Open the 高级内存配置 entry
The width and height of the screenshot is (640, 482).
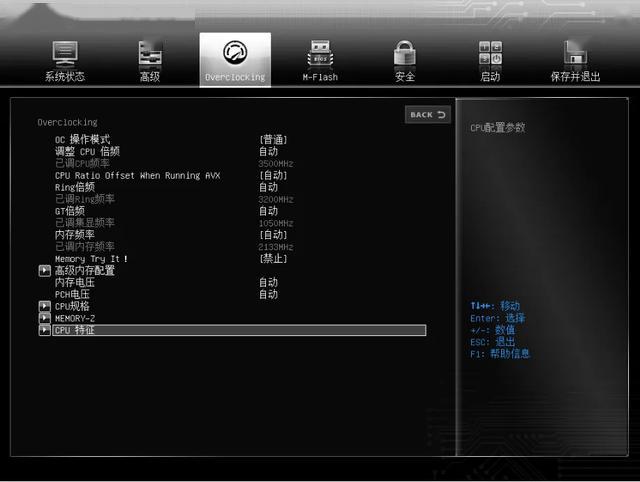pyautogui.click(x=85, y=271)
